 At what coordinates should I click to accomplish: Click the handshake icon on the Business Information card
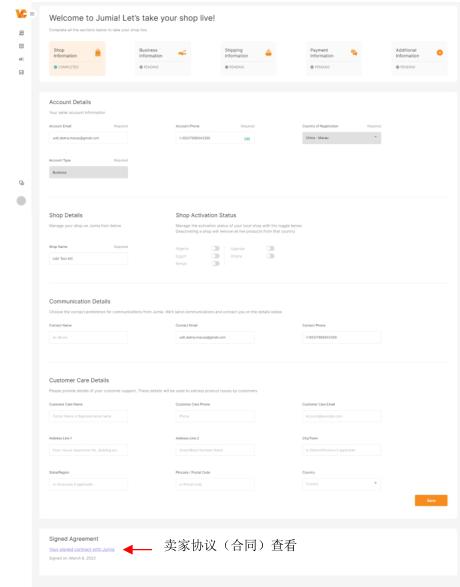tap(182, 53)
